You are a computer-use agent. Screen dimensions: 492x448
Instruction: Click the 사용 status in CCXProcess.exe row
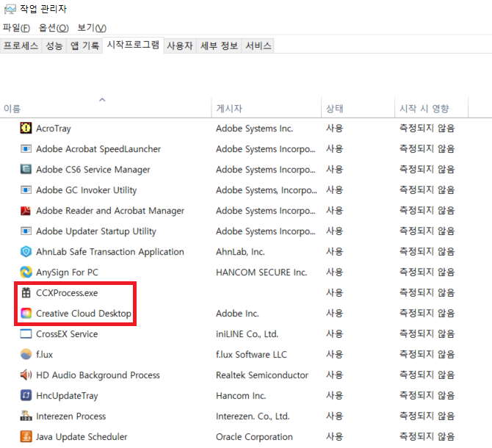[x=334, y=293]
